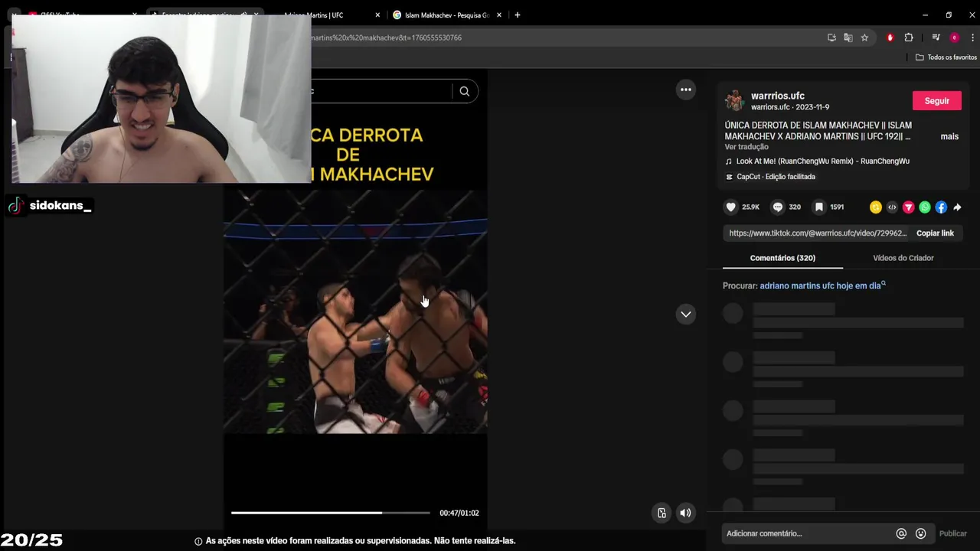
Task: Go to next video with down chevron
Action: click(686, 314)
